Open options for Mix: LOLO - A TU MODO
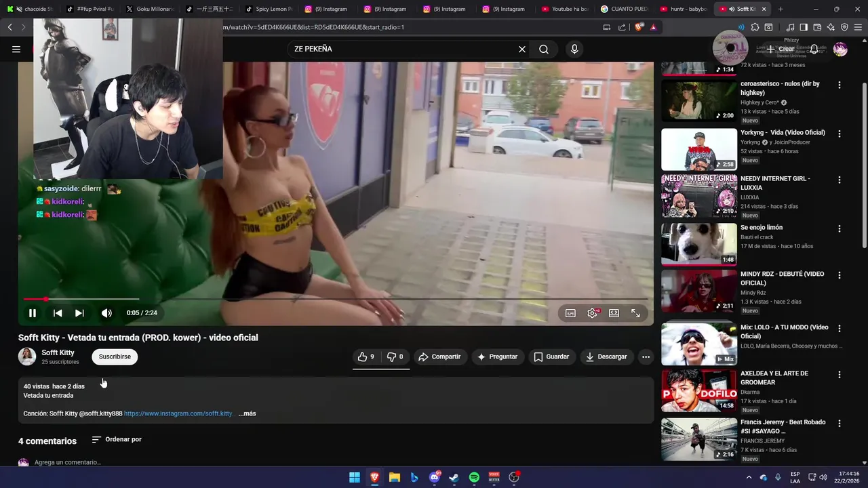The image size is (868, 488). click(x=840, y=329)
